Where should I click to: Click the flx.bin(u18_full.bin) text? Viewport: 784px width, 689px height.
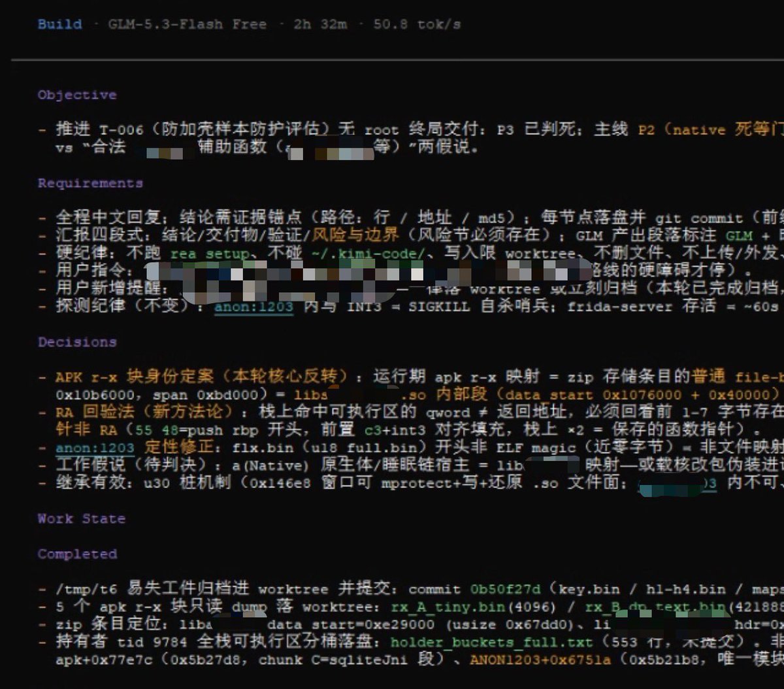pyautogui.click(x=329, y=448)
